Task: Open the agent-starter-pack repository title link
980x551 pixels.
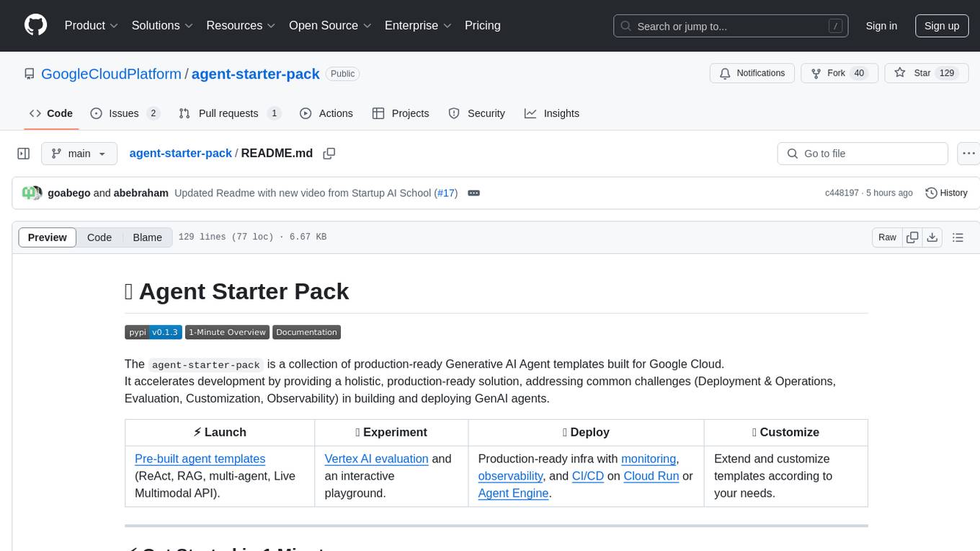Action: click(x=256, y=74)
